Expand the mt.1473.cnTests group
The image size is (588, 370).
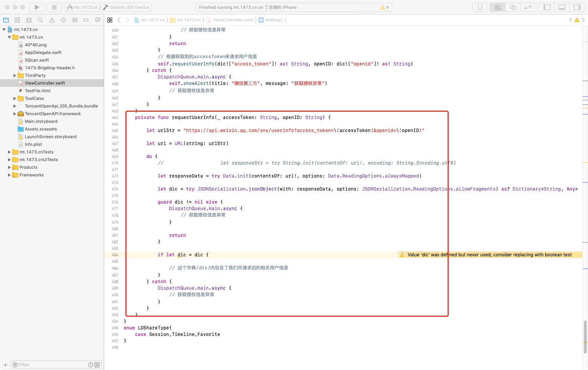pos(10,152)
